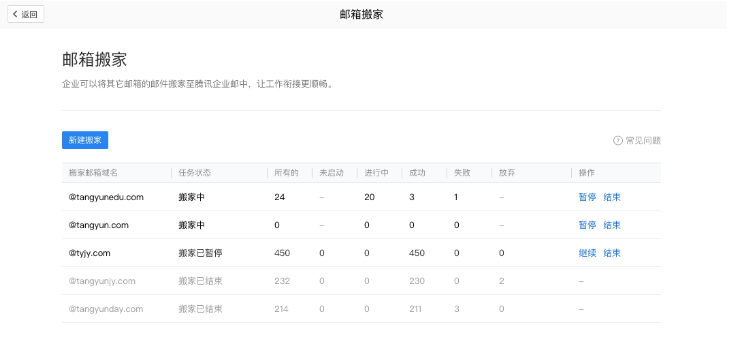This screenshot has height=361, width=732.
Task: Click the 所有的 column header
Action: point(286,173)
